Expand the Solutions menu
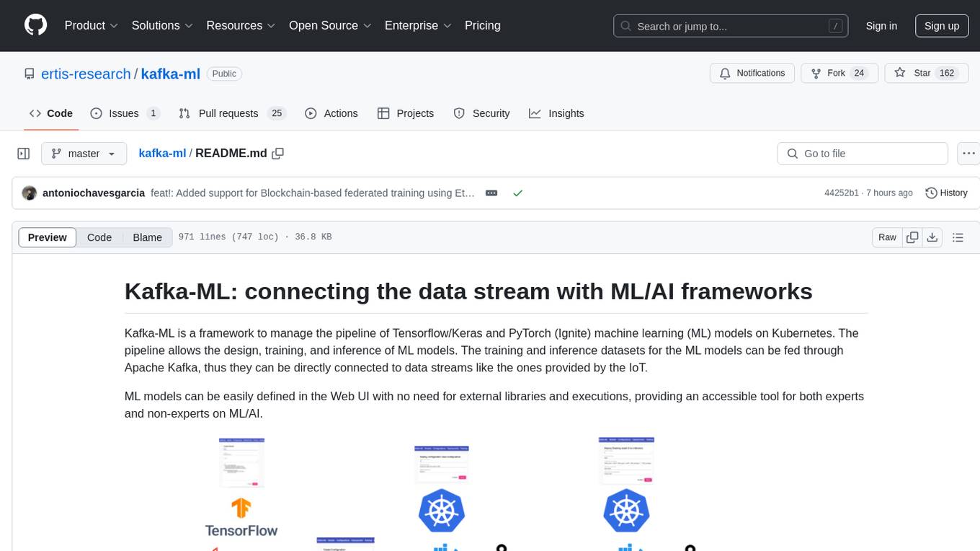Screen dimensions: 980x551 coord(162,25)
